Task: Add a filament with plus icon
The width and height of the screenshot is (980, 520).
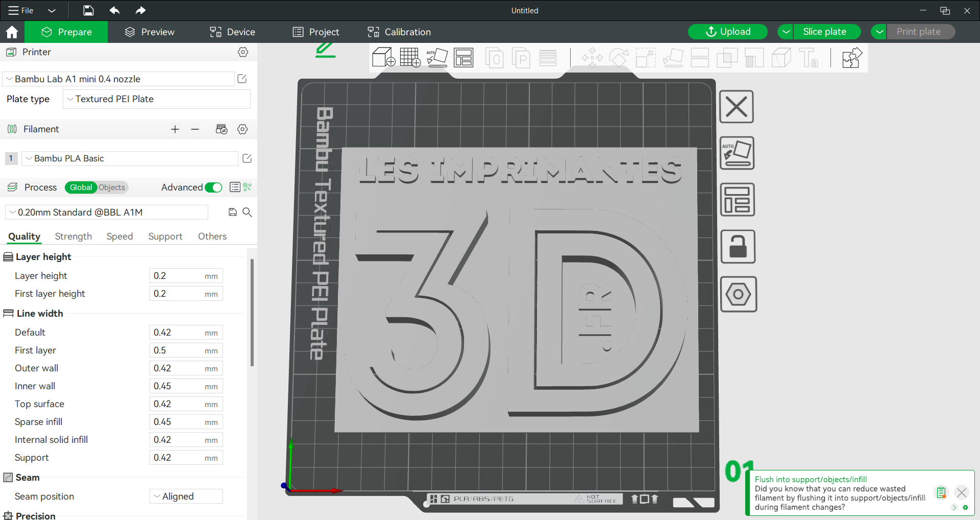Action: pos(175,129)
